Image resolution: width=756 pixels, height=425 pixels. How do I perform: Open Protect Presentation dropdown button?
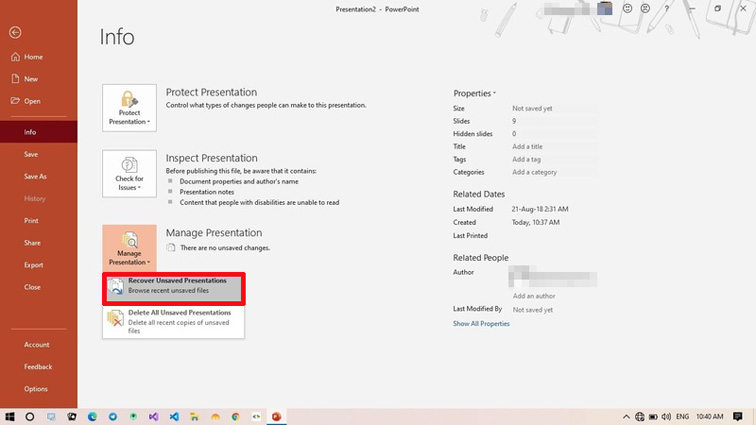pyautogui.click(x=129, y=108)
